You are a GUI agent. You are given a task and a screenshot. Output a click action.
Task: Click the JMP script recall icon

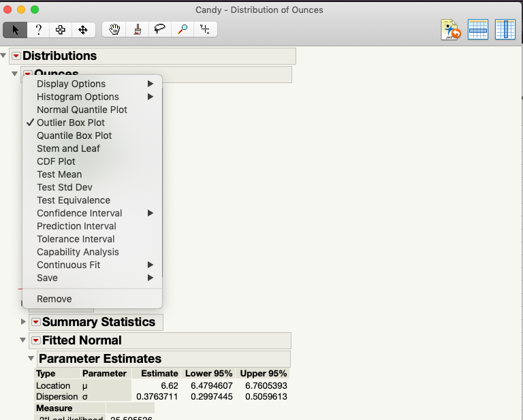click(451, 30)
